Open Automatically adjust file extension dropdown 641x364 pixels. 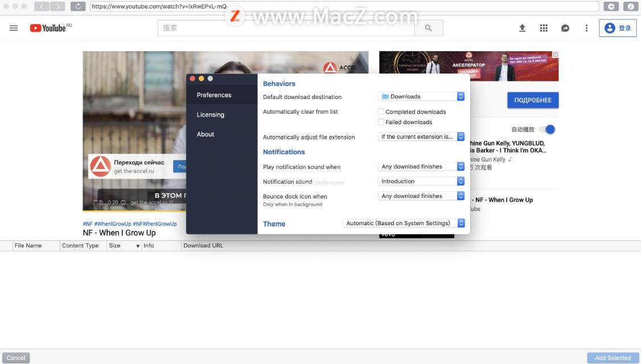tap(421, 136)
